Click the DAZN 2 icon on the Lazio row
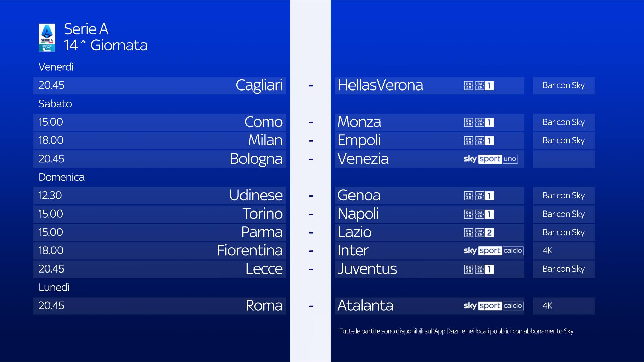The height and width of the screenshot is (362, 644). [x=484, y=233]
